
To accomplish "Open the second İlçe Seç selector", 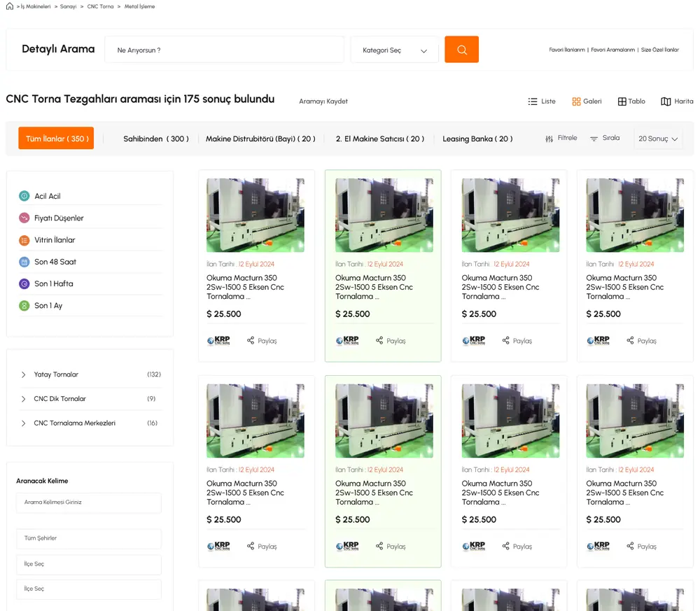I will point(89,589).
